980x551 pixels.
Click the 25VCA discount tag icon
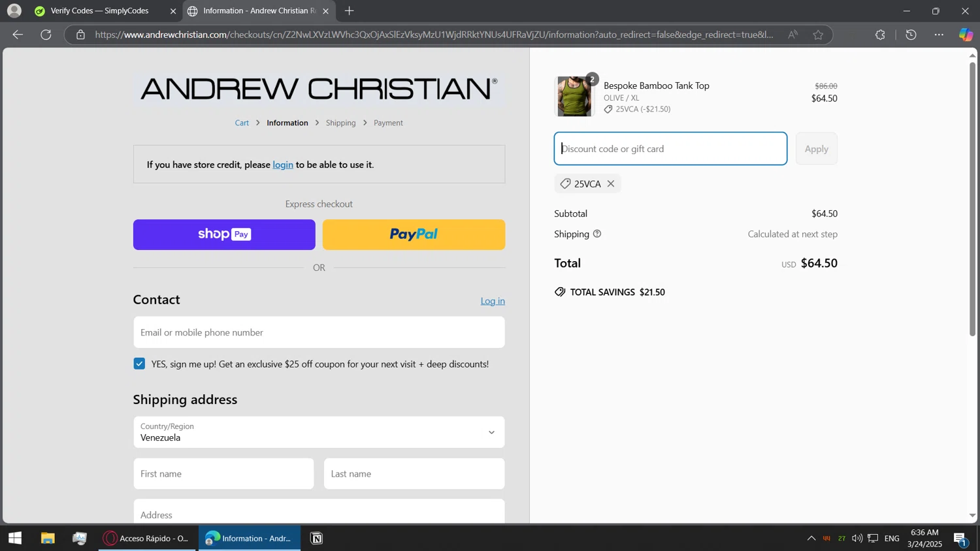coord(566,184)
